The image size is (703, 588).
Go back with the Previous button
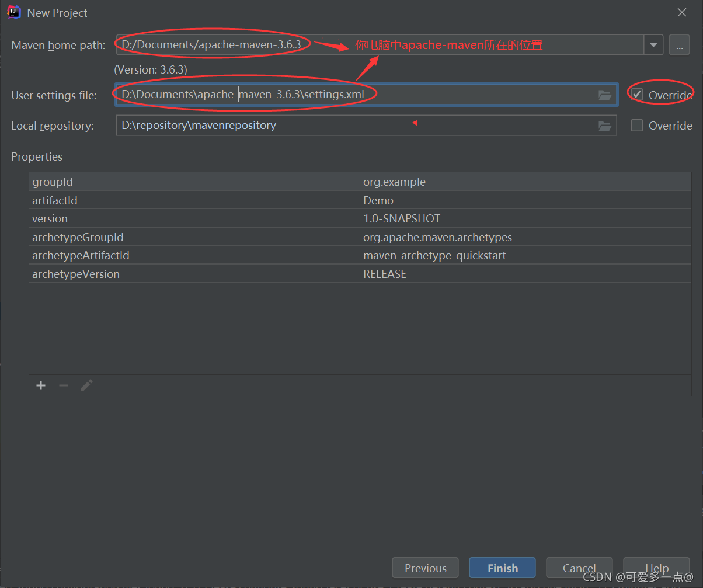(x=425, y=568)
